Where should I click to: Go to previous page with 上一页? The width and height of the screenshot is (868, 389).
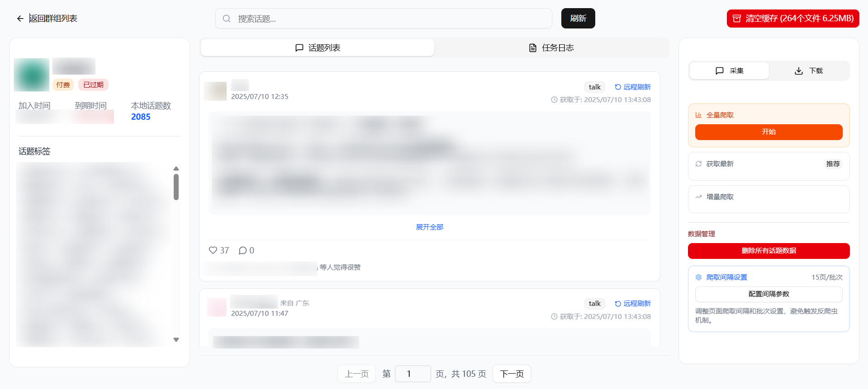(356, 374)
